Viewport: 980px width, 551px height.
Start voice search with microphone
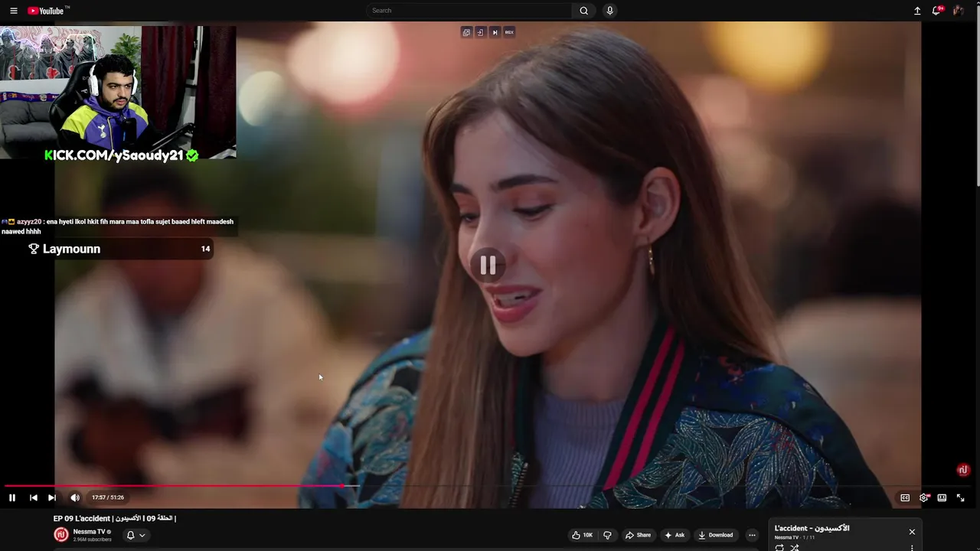click(x=609, y=11)
